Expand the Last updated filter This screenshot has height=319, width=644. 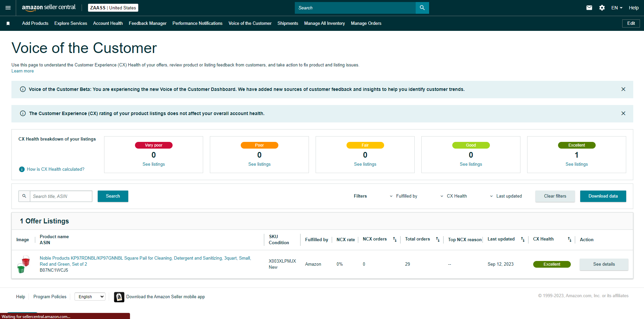(x=506, y=196)
